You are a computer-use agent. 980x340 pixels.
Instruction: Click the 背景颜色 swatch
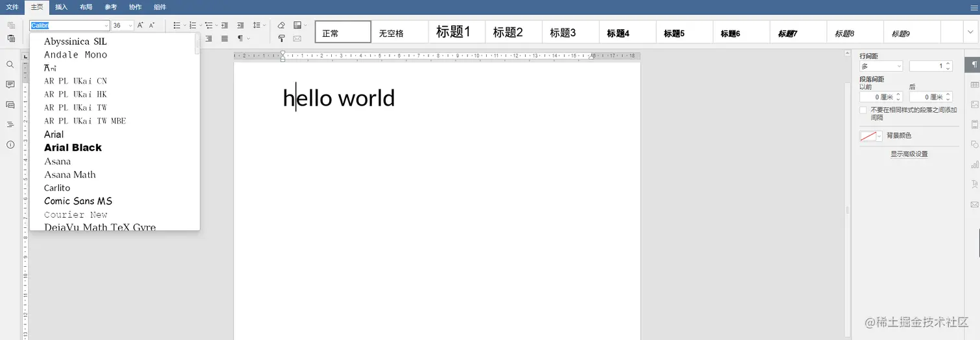point(868,136)
